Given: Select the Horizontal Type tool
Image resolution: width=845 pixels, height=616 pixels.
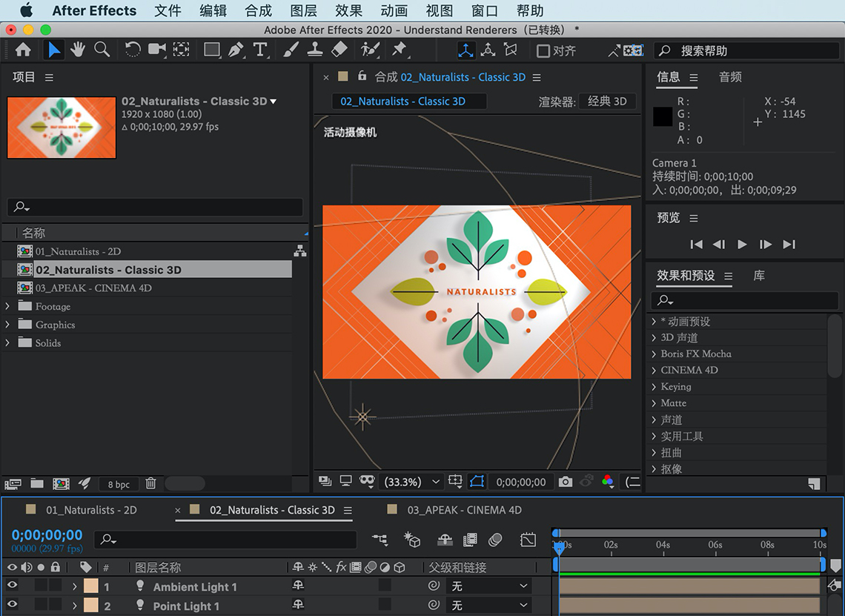Looking at the screenshot, I should tap(260, 50).
